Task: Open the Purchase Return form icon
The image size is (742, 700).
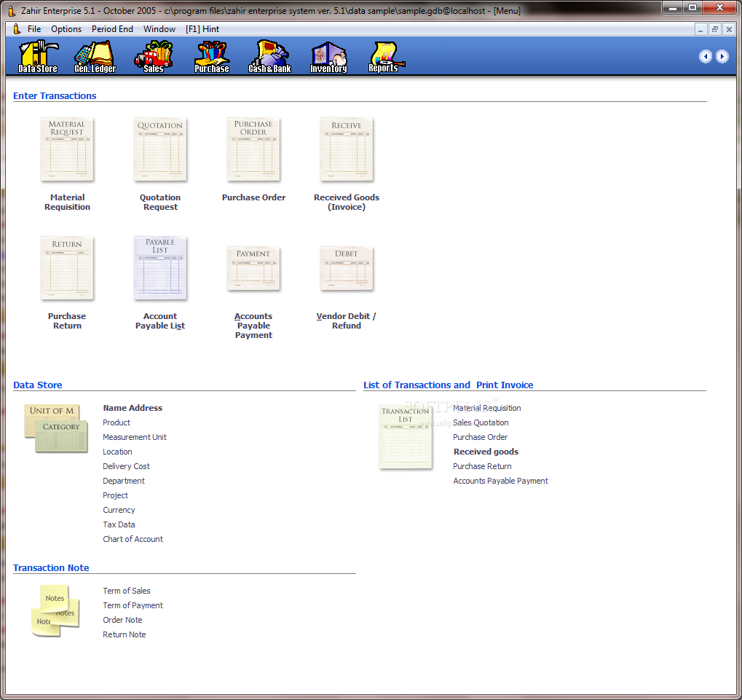Action: pos(67,268)
